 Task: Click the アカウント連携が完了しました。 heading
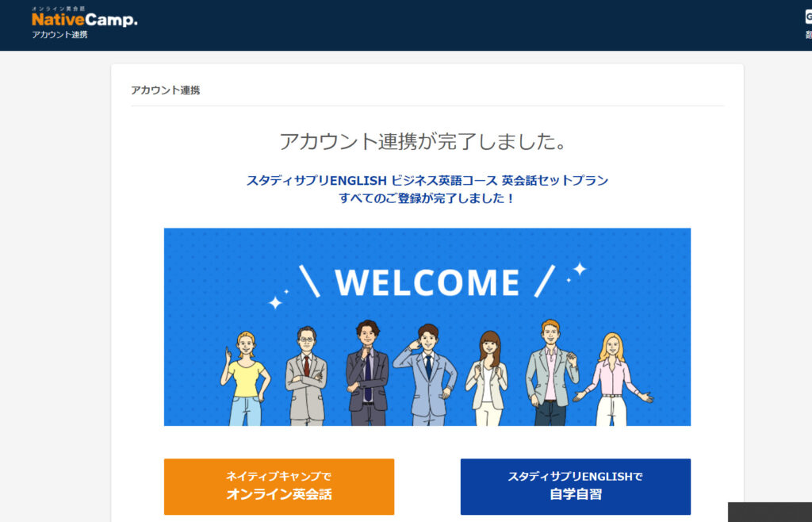coord(423,141)
